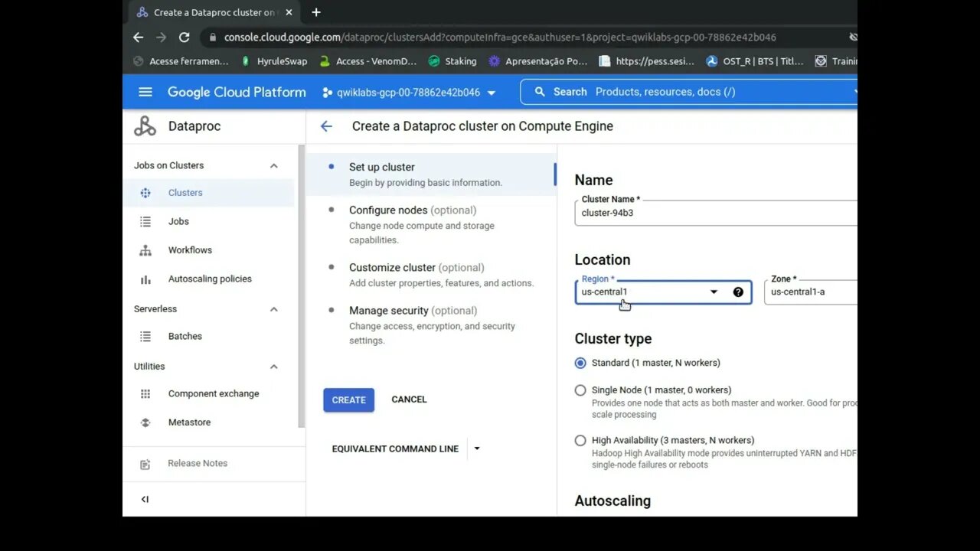Select the Manage security step
This screenshot has width=980, height=551.
[x=431, y=324]
